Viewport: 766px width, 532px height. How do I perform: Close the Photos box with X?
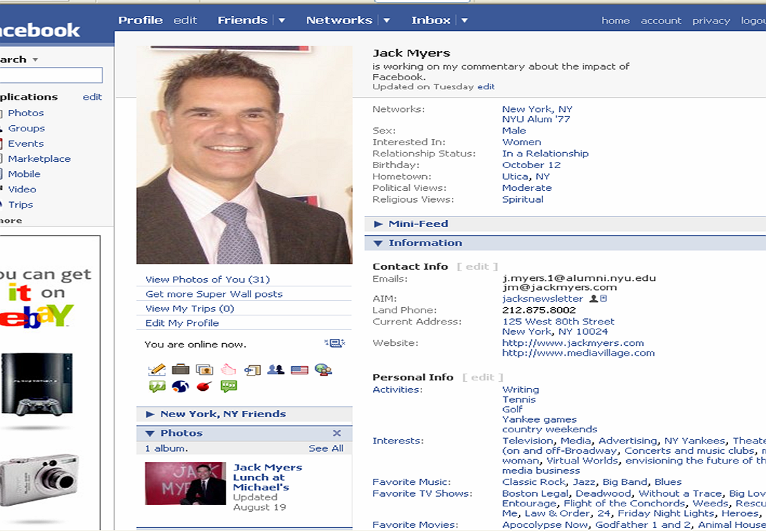(337, 433)
